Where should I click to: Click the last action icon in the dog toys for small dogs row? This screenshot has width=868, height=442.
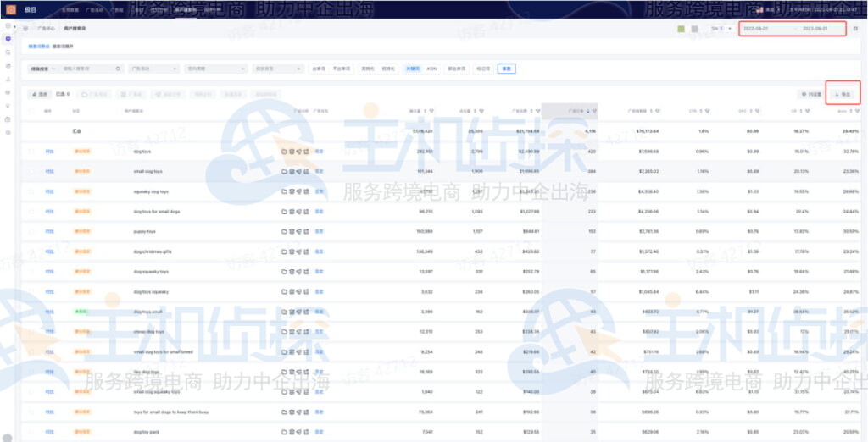306,212
